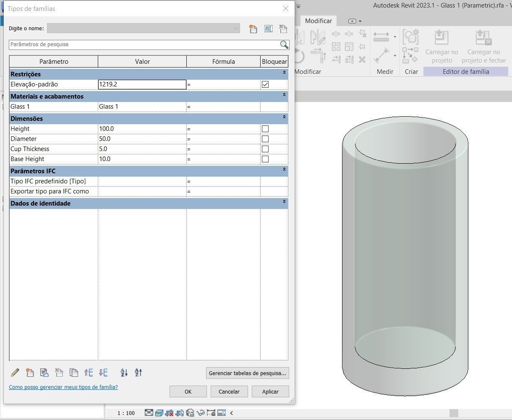The width and height of the screenshot is (512, 420).
Task: Sort parameters in descending order icon
Action: tap(138, 373)
